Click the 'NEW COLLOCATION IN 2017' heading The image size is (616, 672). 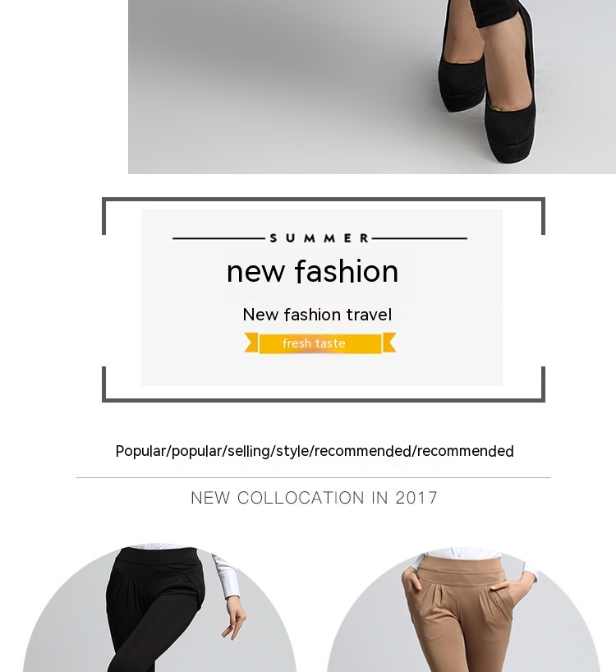[314, 498]
